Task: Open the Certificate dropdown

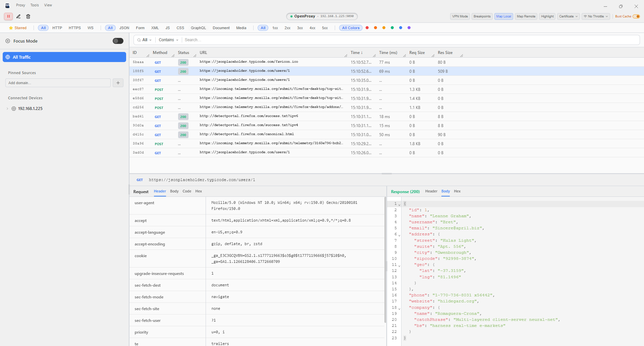Action: tap(568, 16)
